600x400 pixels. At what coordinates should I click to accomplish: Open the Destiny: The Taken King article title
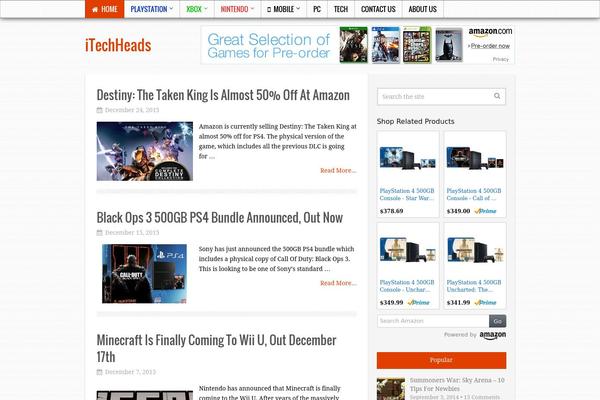(x=223, y=95)
